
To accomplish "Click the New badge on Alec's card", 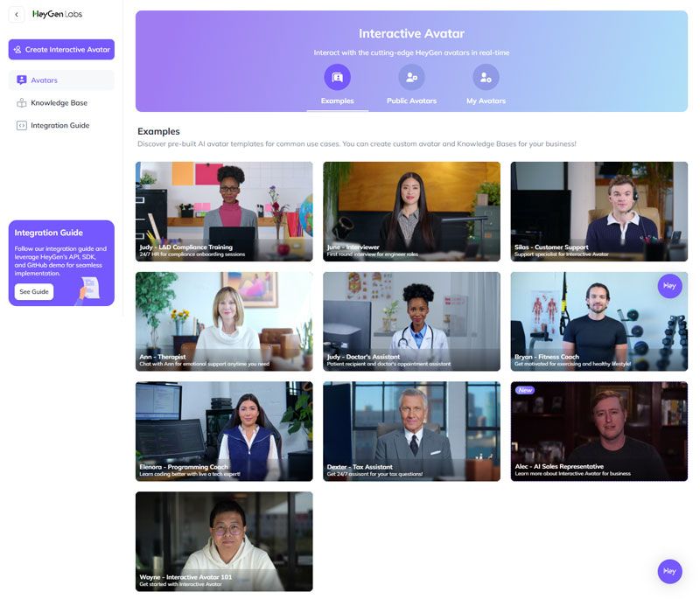I will [525, 390].
